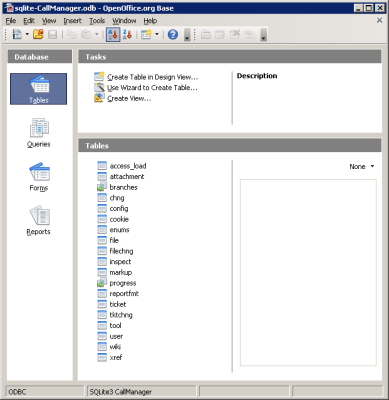Open the File menu
This screenshot has height=400, width=389.
[x=11, y=21]
